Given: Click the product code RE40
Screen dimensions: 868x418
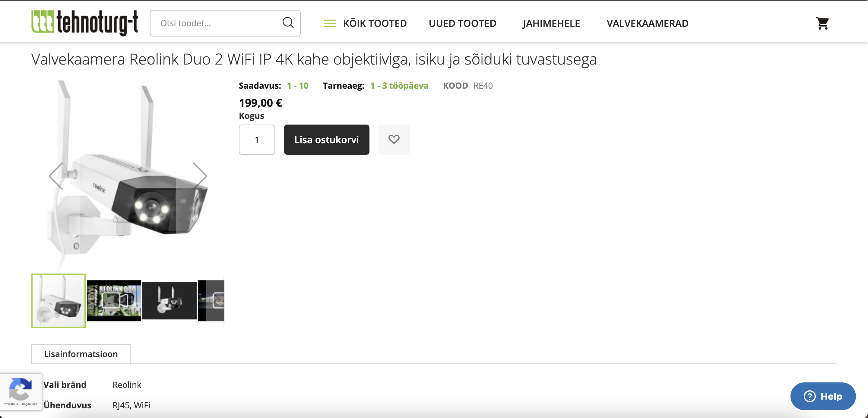Looking at the screenshot, I should coord(483,86).
